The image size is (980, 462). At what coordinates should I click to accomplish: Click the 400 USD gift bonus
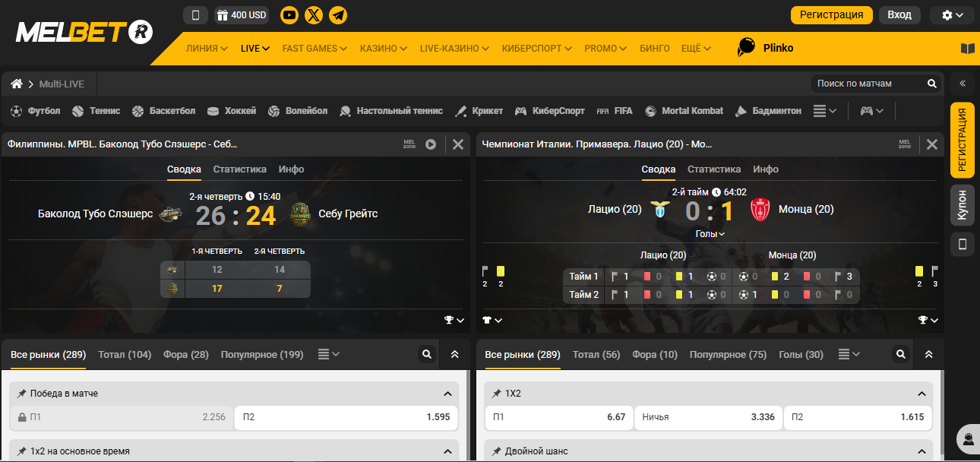[241, 14]
